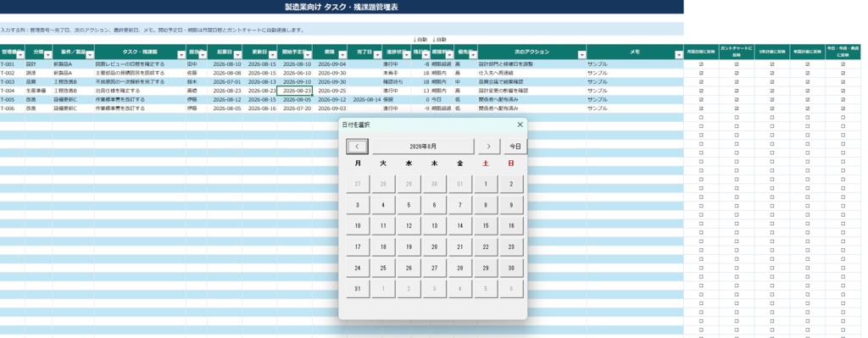Image resolution: width=868 pixels, height=338 pixels.
Task: Choose greyed day 27 from previous month
Action: tap(358, 184)
